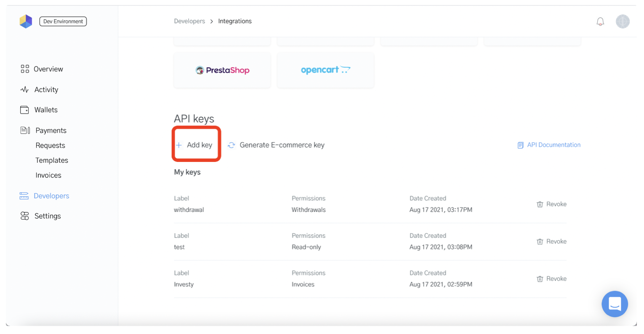The image size is (644, 334).
Task: Click the trash icon for withdrawal key
Action: pyautogui.click(x=540, y=204)
